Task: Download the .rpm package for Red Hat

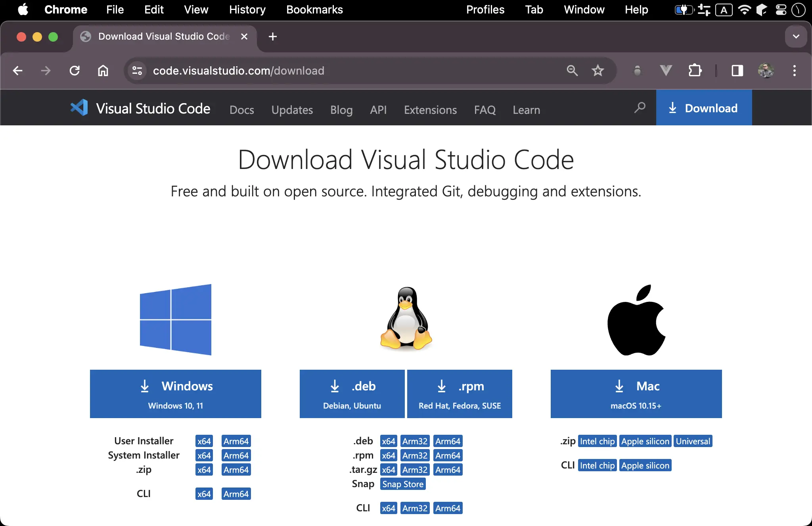Action: [x=460, y=394]
